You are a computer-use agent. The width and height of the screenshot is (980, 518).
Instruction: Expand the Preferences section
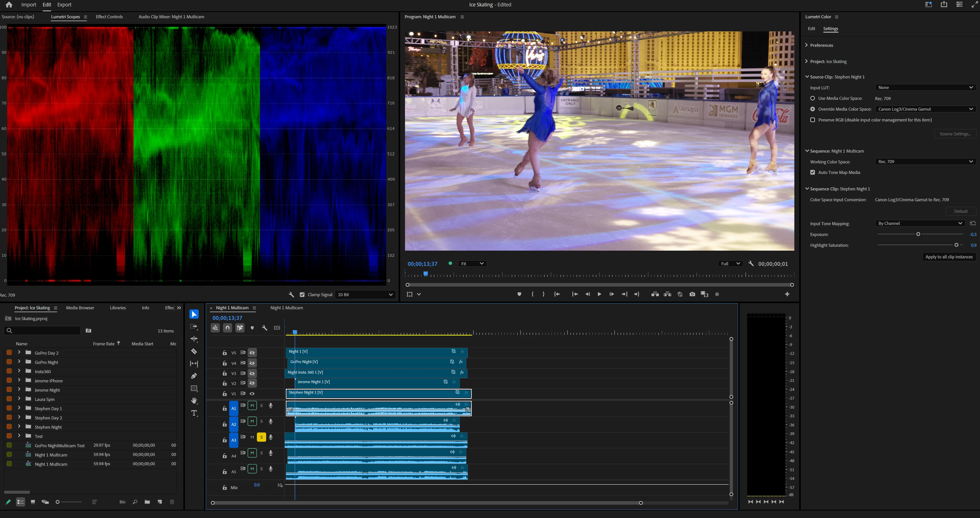[x=807, y=45]
